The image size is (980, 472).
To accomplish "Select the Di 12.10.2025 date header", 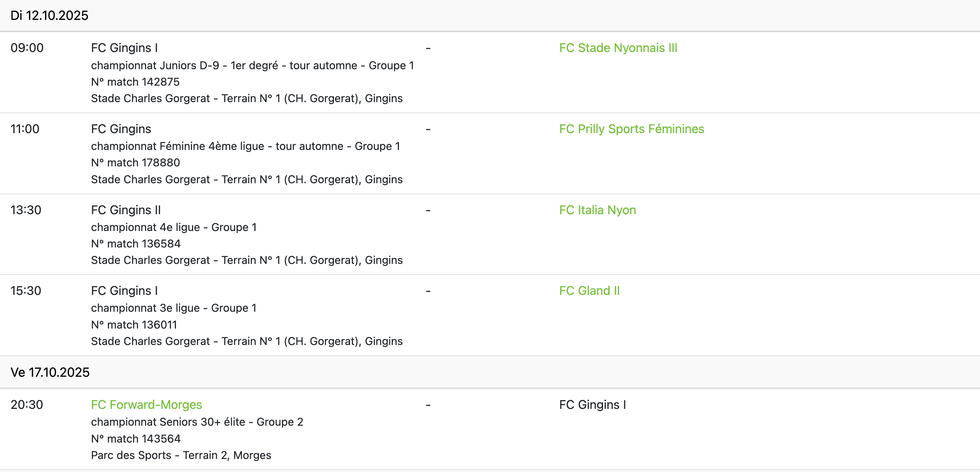I will [49, 16].
